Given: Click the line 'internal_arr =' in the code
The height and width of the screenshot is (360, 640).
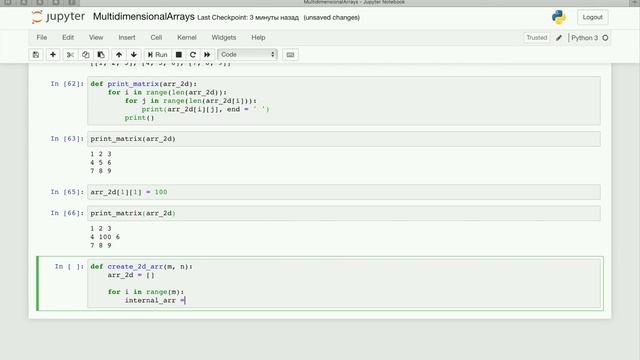Looking at the screenshot, I should point(155,300).
